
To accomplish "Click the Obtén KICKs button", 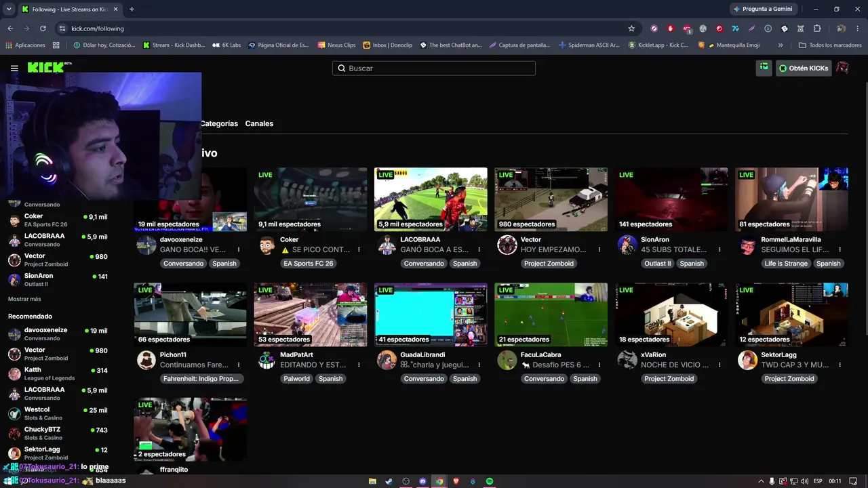I will point(804,68).
